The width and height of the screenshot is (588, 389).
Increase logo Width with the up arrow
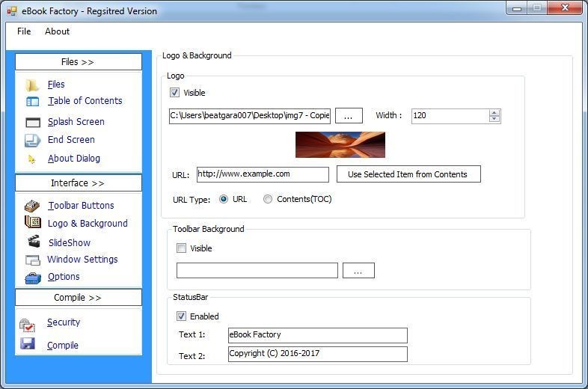[494, 112]
